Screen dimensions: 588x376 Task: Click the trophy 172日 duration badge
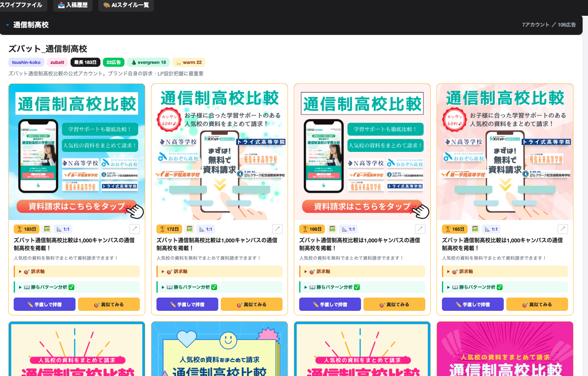pos(169,229)
